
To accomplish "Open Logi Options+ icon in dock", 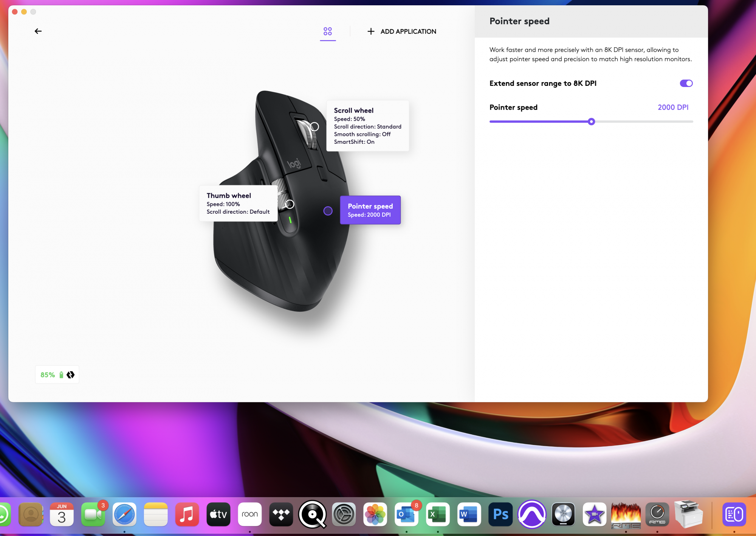I will tap(734, 514).
